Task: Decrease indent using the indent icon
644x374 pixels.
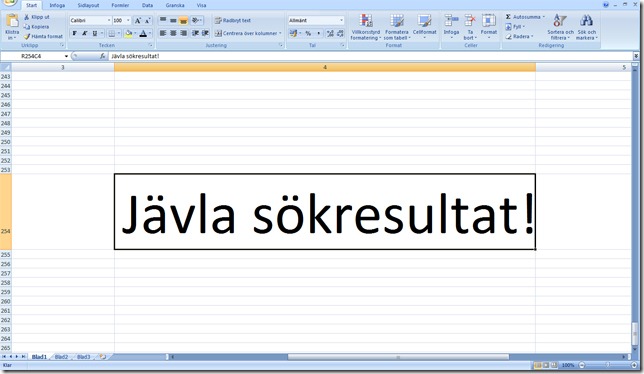Action: coord(196,33)
